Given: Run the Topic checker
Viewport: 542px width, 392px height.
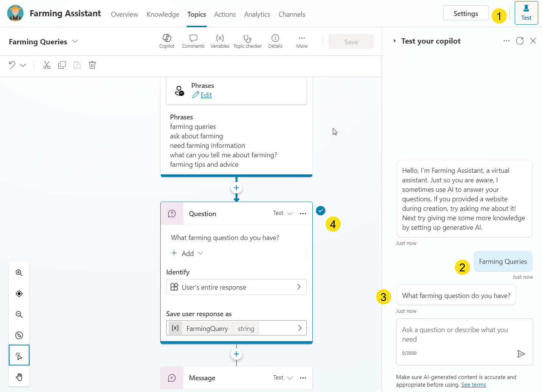Looking at the screenshot, I should pyautogui.click(x=248, y=41).
